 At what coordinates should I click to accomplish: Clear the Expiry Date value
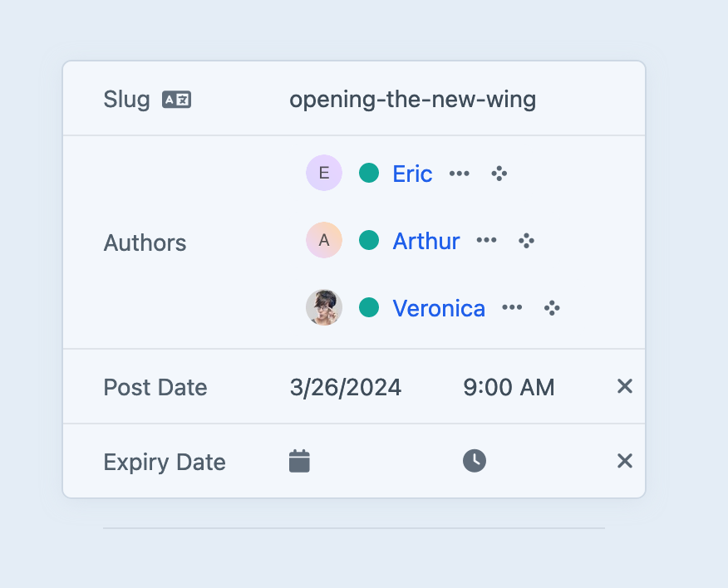point(625,461)
